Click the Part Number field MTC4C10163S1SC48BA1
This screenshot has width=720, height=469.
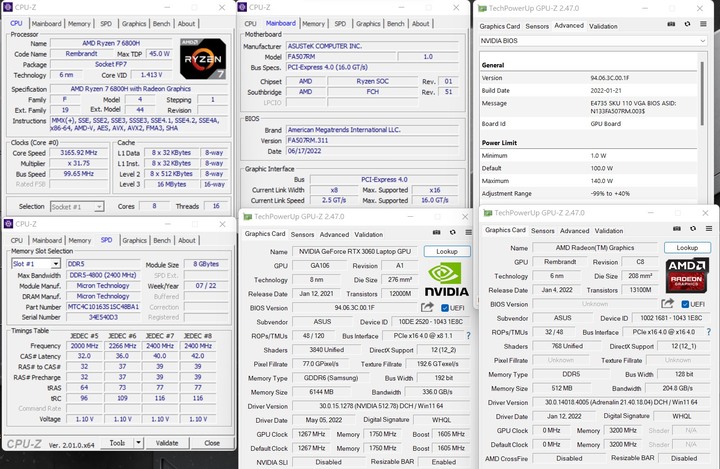point(103,306)
